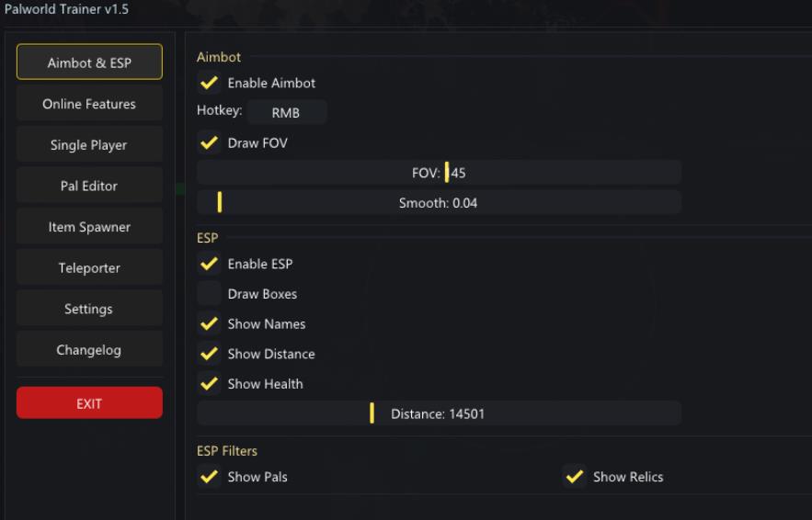Enable the Draw Boxes checkbox
Image resolution: width=812 pixels, height=520 pixels.
210,294
